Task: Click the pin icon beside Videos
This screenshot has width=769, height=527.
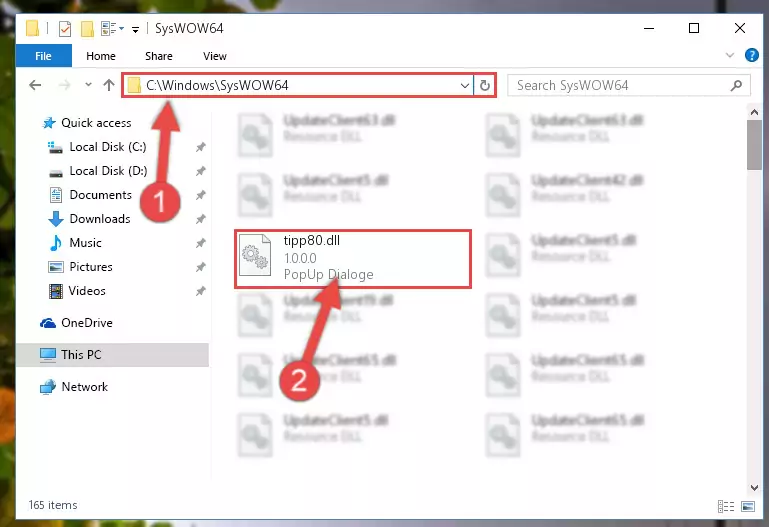Action: pos(201,291)
